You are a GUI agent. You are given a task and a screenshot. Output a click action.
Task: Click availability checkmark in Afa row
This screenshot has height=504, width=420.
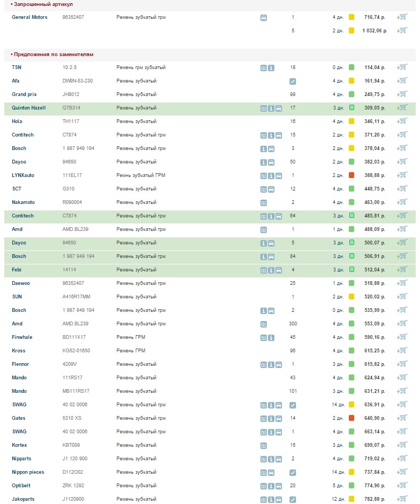pos(293,81)
